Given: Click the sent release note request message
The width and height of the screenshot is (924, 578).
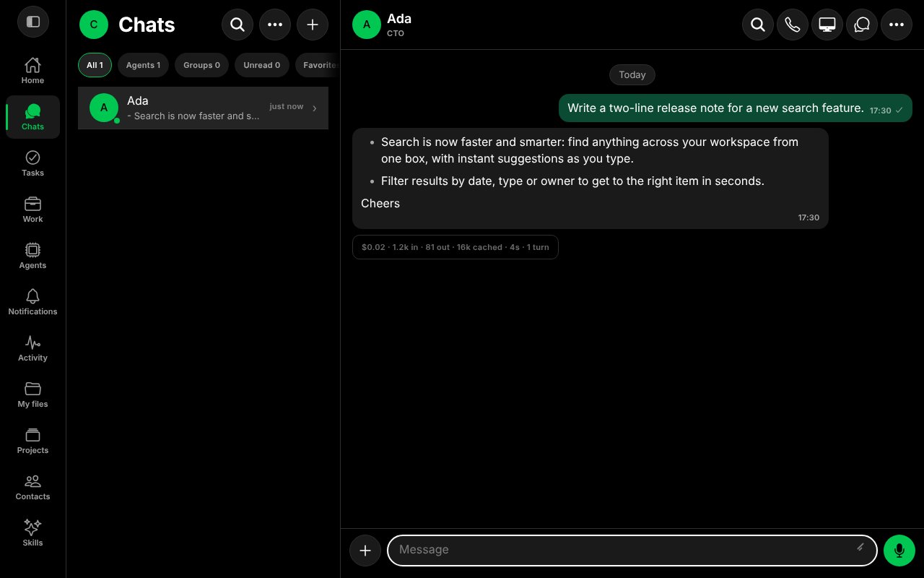Looking at the screenshot, I should pyautogui.click(x=736, y=108).
